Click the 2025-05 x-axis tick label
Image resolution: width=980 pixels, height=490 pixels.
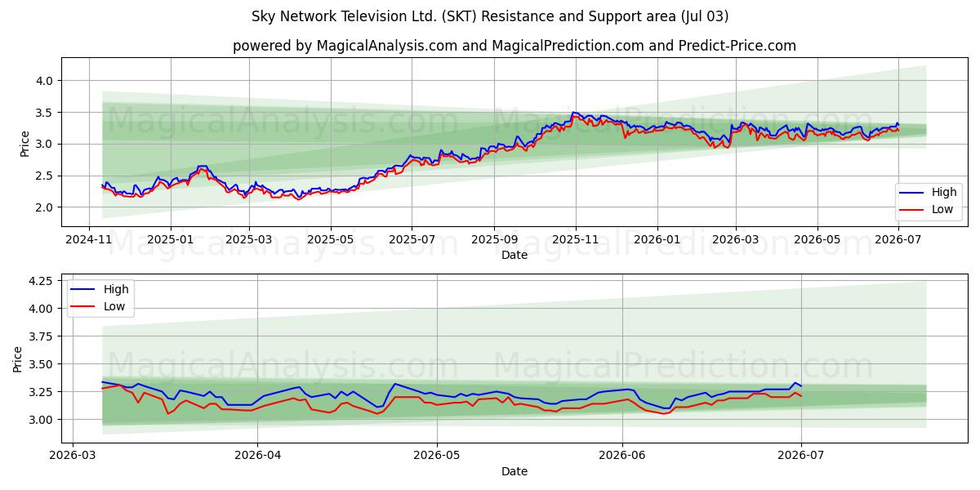pyautogui.click(x=331, y=239)
